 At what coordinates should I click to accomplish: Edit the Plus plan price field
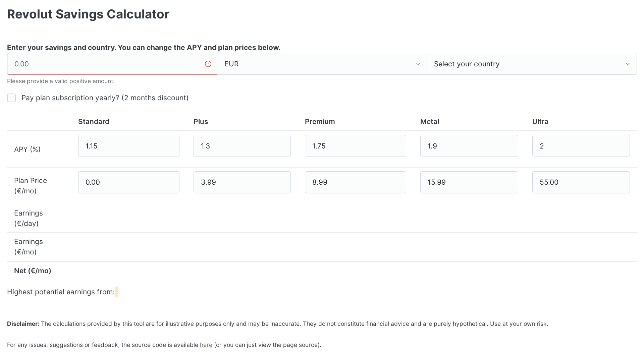[242, 182]
